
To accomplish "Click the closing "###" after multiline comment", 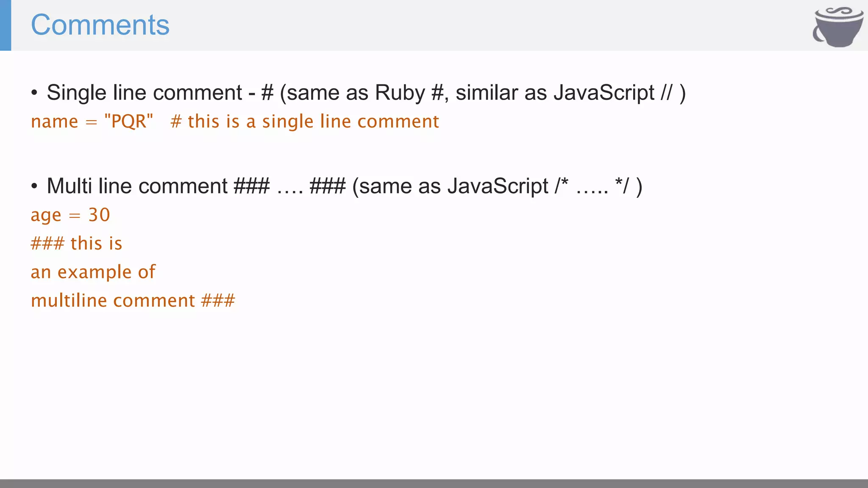I will tap(218, 301).
